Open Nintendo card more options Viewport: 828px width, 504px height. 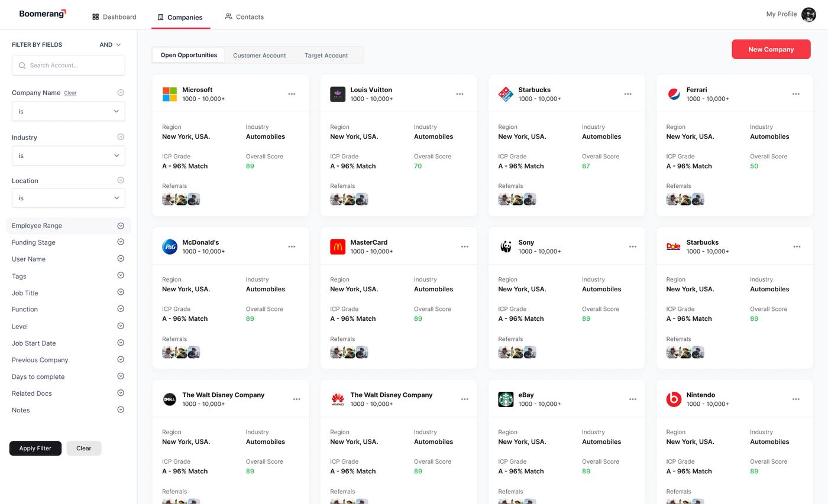(x=795, y=399)
